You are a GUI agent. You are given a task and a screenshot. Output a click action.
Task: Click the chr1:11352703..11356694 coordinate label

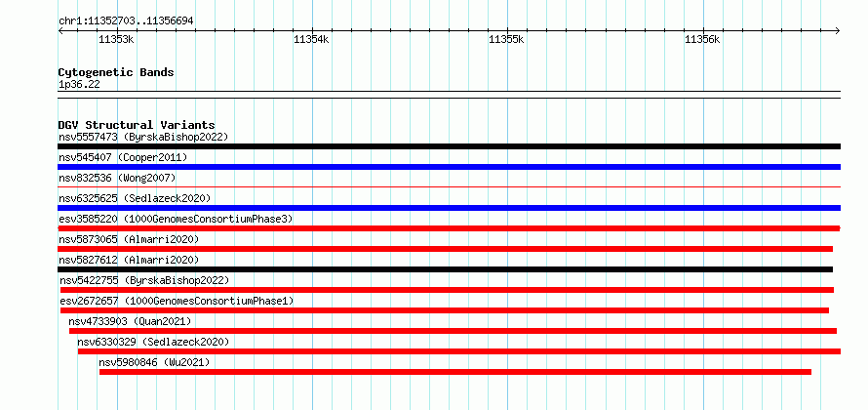[x=126, y=21]
